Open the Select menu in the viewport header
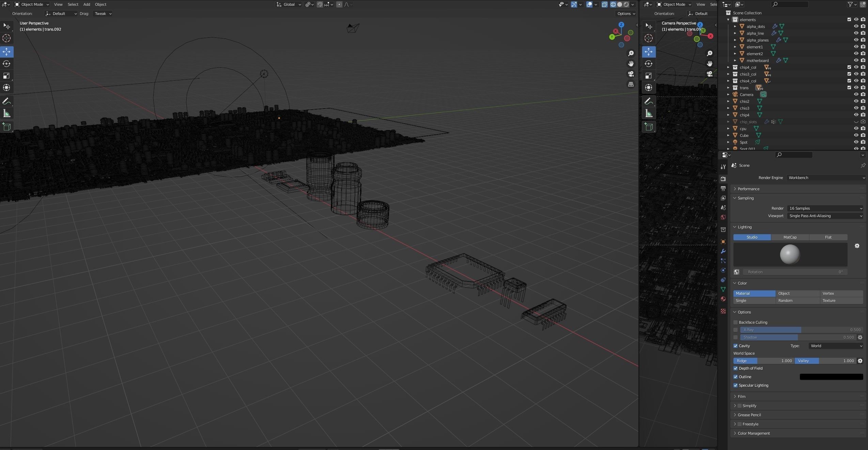Screen dimensions: 868x450 pos(73,4)
